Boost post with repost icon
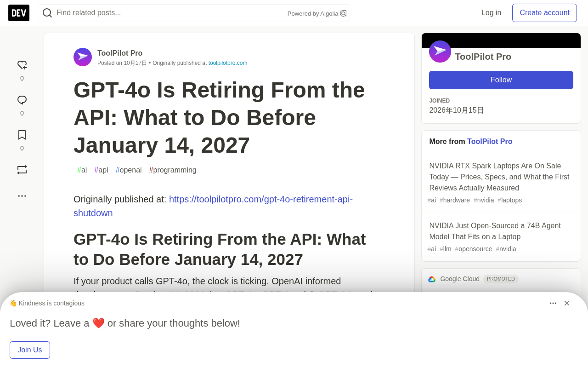Screen dimensions: 588x368 (x=22, y=170)
